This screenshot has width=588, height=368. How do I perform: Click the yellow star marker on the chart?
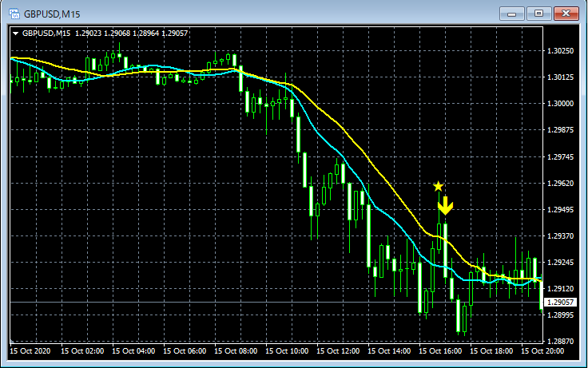(438, 186)
